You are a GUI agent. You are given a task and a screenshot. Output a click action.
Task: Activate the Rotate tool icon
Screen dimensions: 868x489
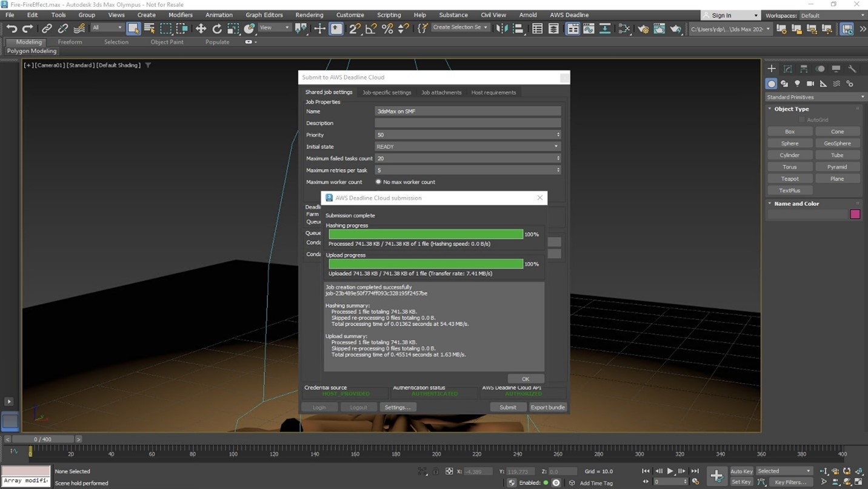217,28
